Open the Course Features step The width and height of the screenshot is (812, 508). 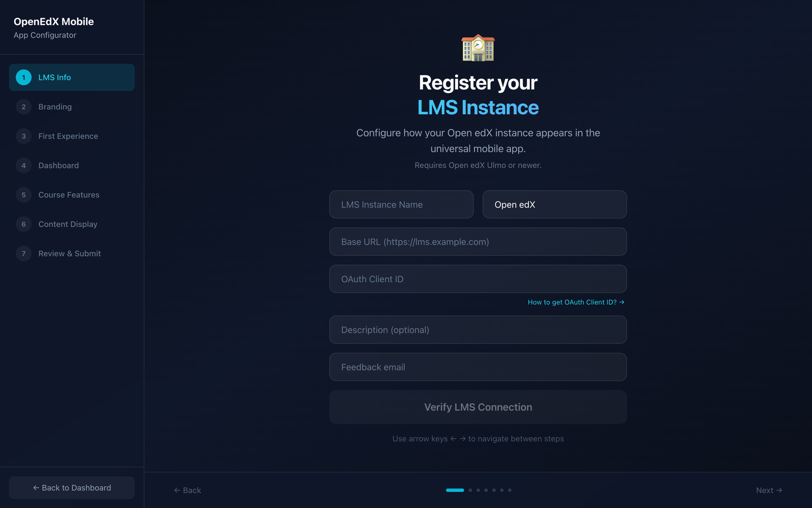72,194
